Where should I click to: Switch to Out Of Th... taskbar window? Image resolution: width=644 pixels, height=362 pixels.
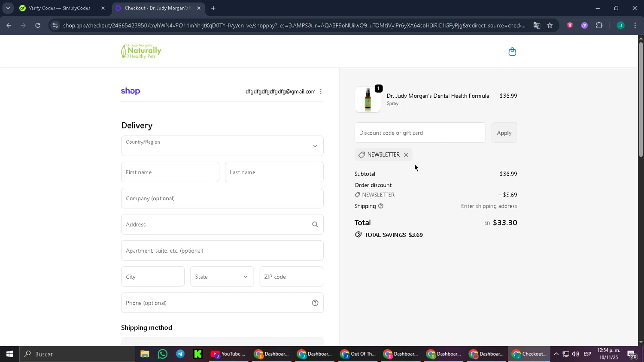[358, 354]
